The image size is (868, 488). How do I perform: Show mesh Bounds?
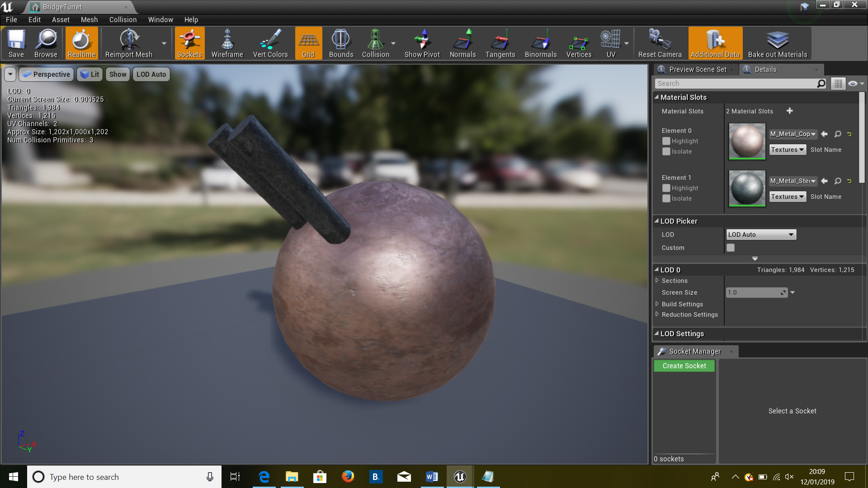tap(341, 43)
